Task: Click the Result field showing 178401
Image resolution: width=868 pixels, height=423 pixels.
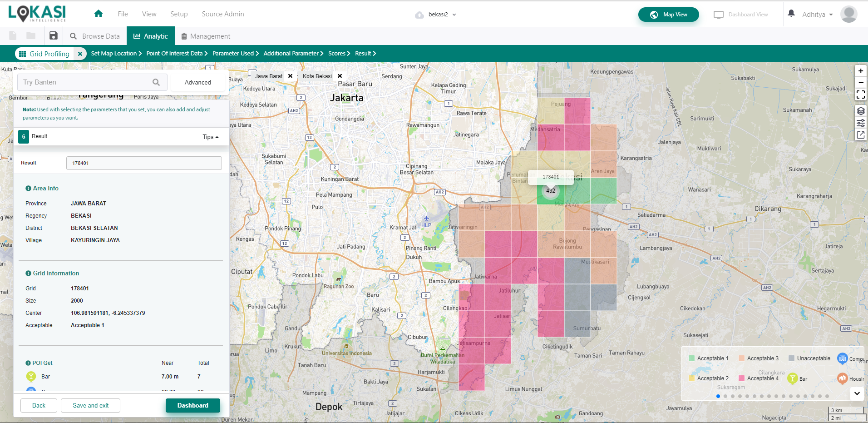Action: click(144, 163)
